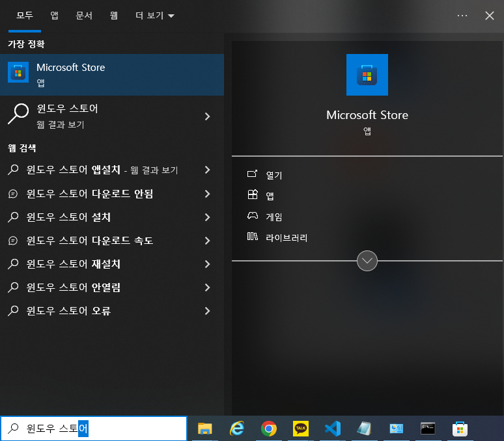Open Command Prompt from the taskbar
Screen dimensions: 504x441
click(x=428, y=429)
